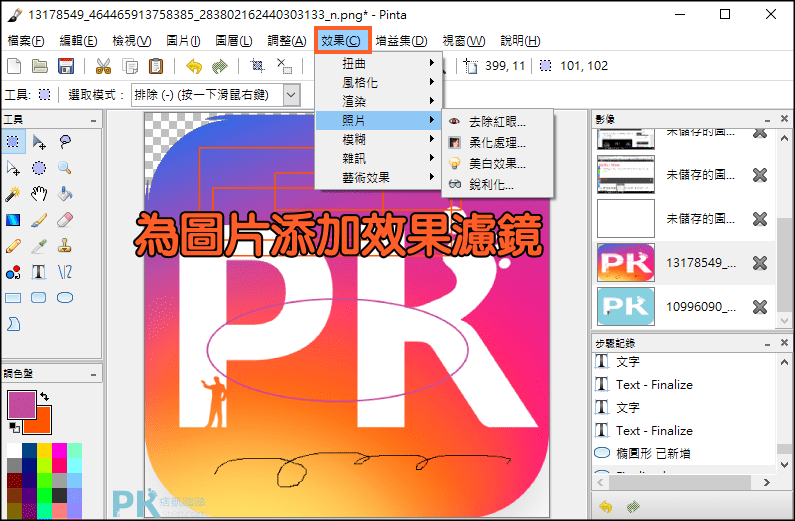Click the Paste clipboard toolbar icon

tap(156, 66)
